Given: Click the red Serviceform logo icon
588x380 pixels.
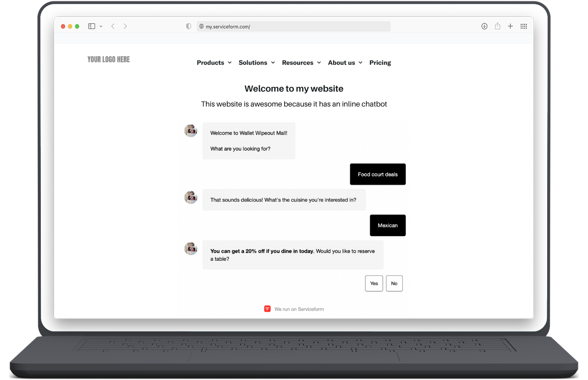Looking at the screenshot, I should tap(267, 309).
